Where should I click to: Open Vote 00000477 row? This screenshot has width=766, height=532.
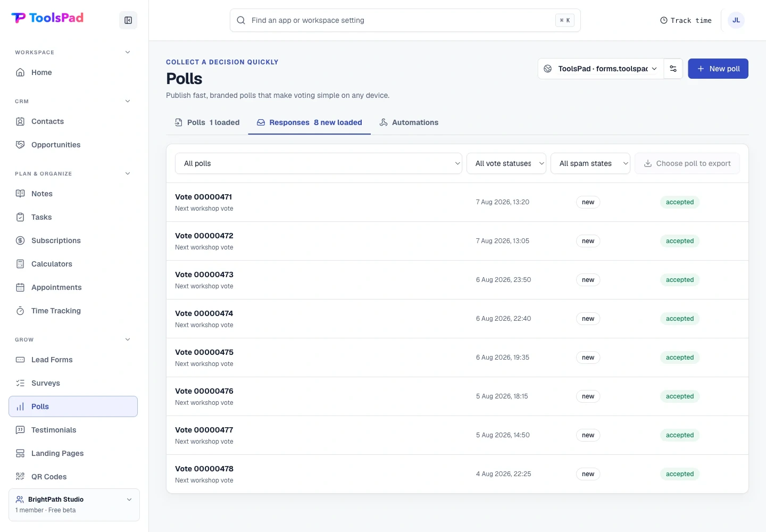click(457, 435)
